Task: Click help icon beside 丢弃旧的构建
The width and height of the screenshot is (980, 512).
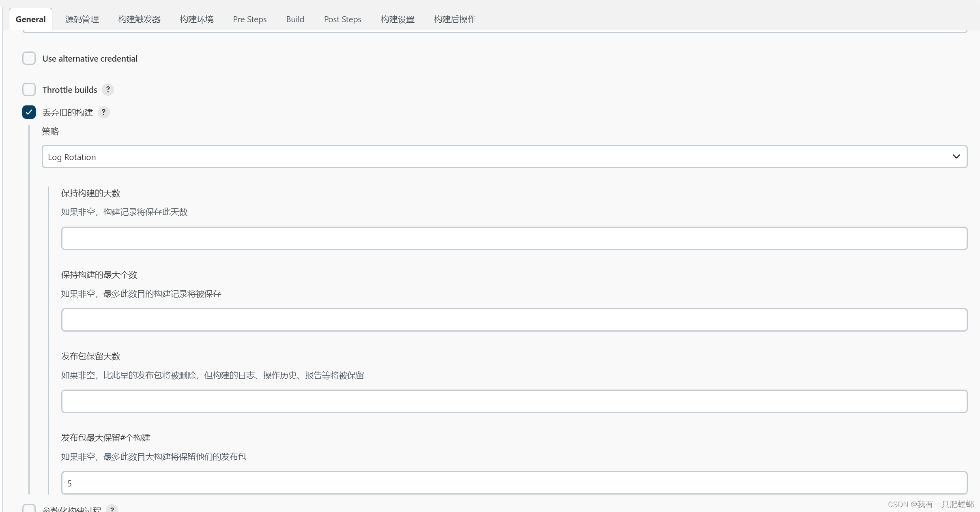Action: click(103, 112)
